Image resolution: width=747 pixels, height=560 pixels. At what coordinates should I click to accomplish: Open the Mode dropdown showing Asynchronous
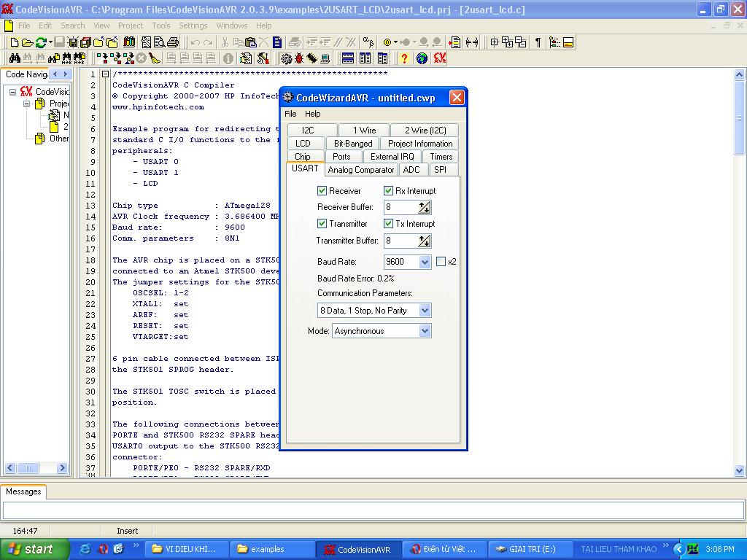[x=425, y=331]
